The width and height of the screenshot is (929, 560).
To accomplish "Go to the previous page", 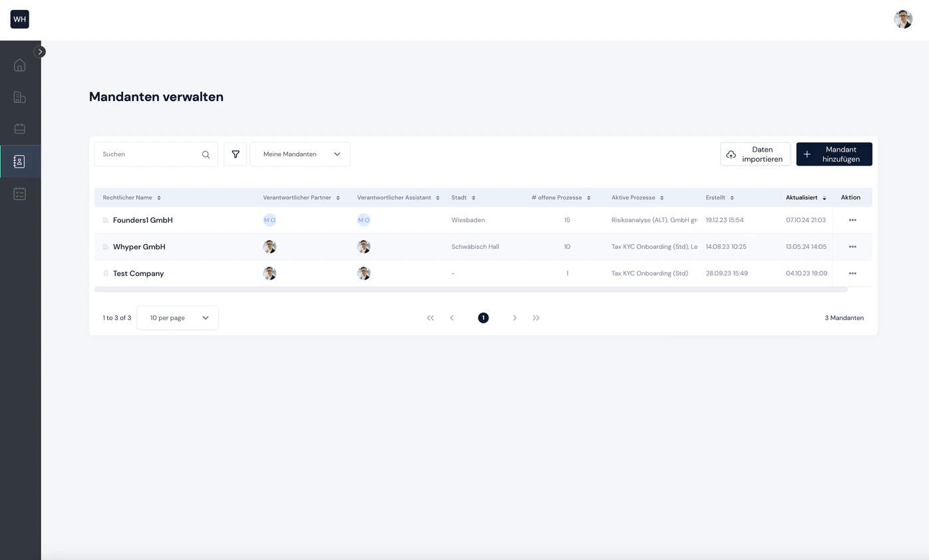I will tap(452, 318).
